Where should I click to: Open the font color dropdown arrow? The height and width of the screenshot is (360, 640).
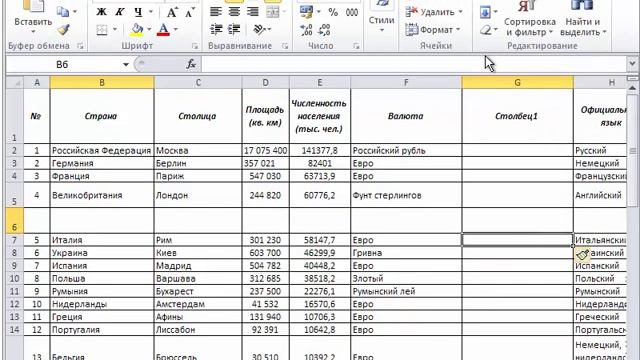(176, 29)
